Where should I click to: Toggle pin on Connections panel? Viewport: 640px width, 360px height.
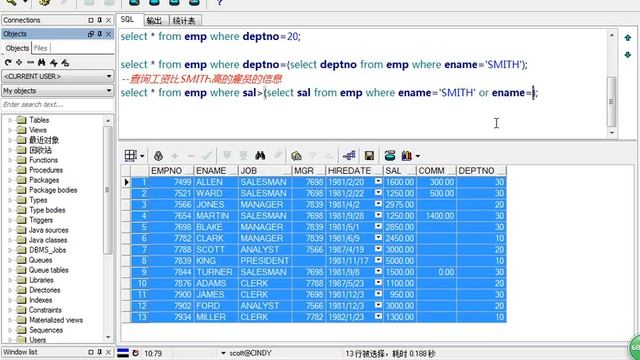pyautogui.click(x=100, y=20)
